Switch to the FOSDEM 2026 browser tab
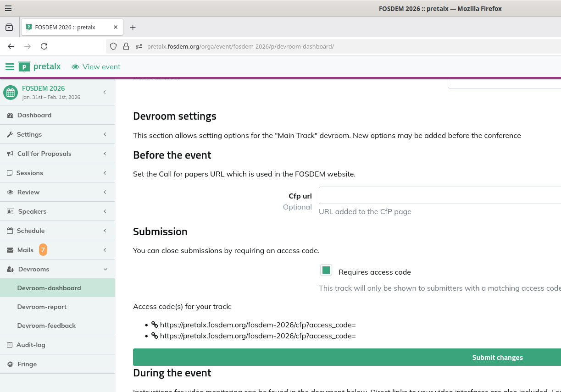 (66, 27)
